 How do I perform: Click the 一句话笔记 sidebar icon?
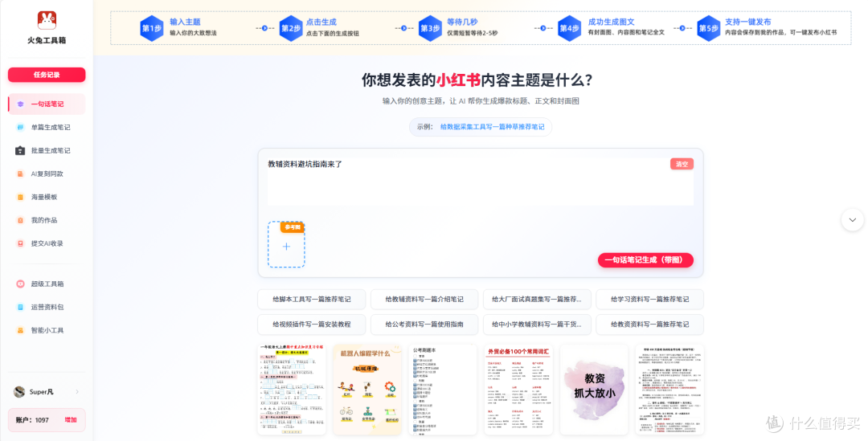pos(20,104)
